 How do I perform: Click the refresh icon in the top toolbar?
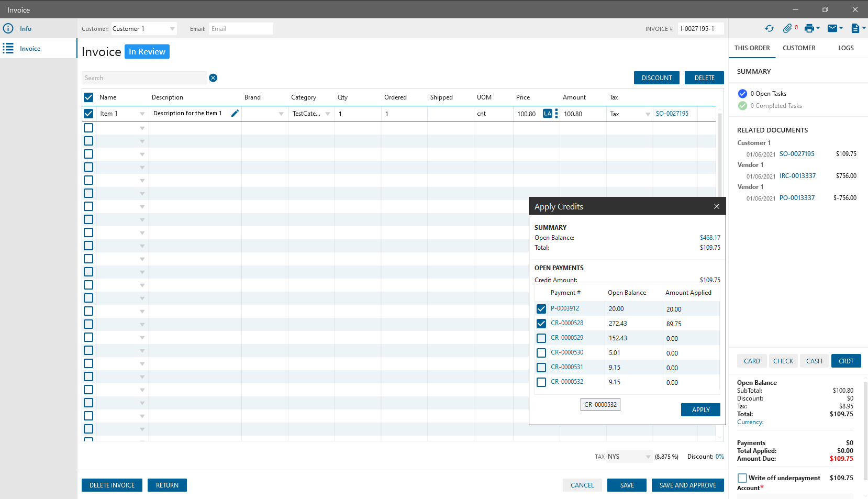click(769, 29)
